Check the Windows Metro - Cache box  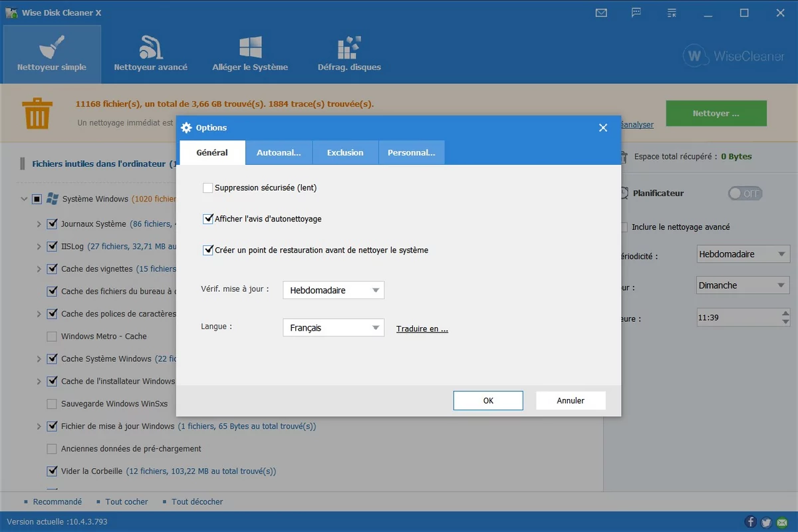(x=52, y=336)
